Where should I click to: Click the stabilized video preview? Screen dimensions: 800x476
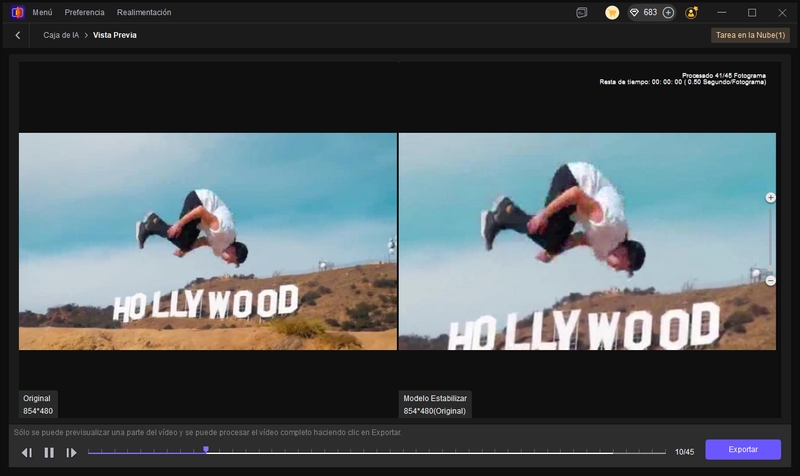587,241
